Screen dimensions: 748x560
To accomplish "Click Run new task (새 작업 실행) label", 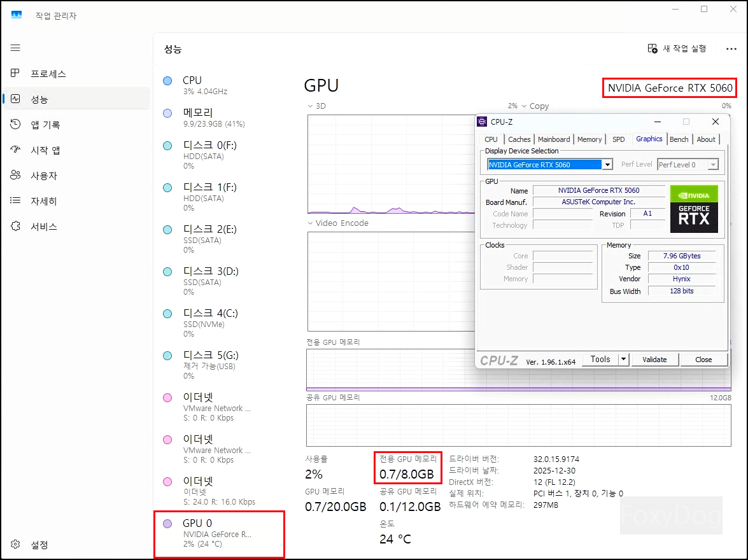I will pyautogui.click(x=684, y=48).
